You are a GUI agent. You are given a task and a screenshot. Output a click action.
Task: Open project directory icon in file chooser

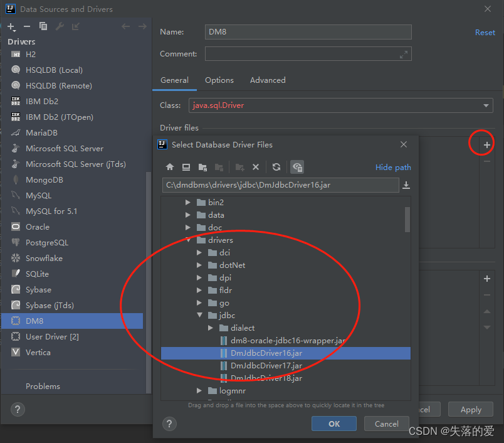(202, 167)
